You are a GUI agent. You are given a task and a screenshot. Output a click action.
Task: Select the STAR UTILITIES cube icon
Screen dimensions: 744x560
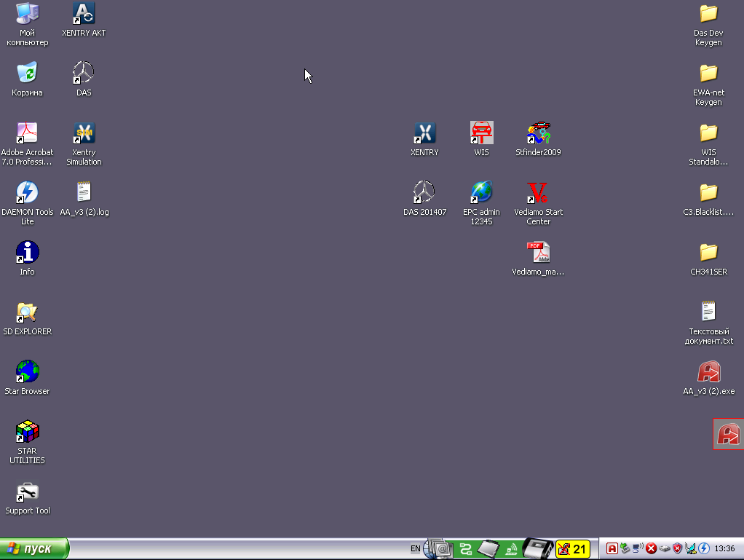point(27,442)
